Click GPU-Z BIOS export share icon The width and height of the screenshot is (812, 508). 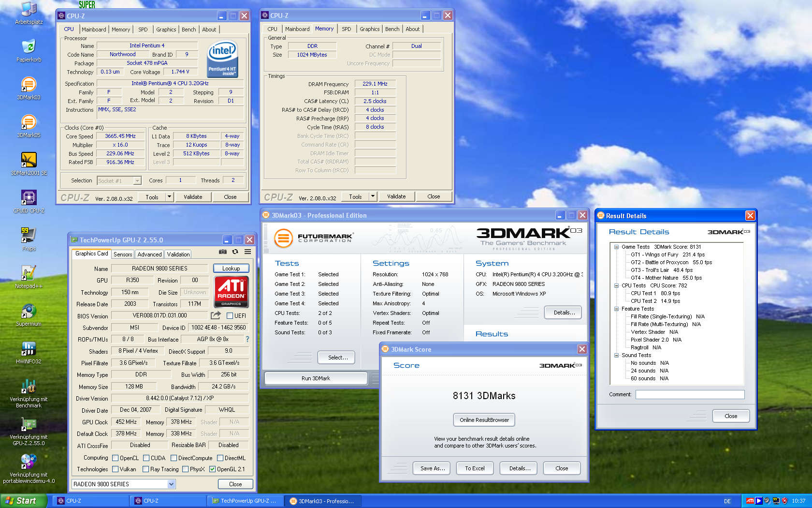(216, 315)
